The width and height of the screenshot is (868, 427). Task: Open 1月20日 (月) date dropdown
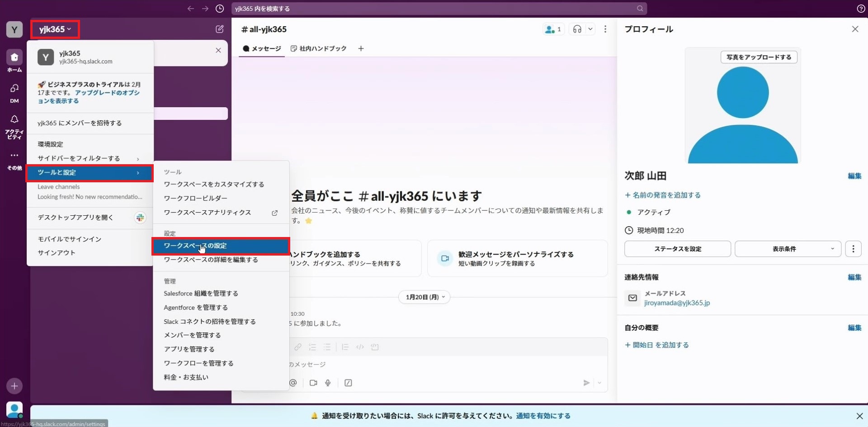pos(425,297)
